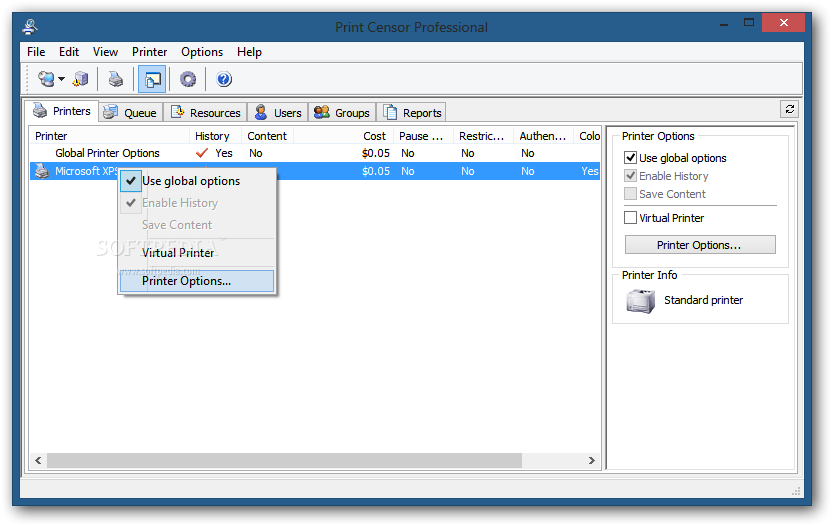Screen dimensions: 832x526
Task: Choose Printer Options... in the context menu
Action: pyautogui.click(x=197, y=281)
